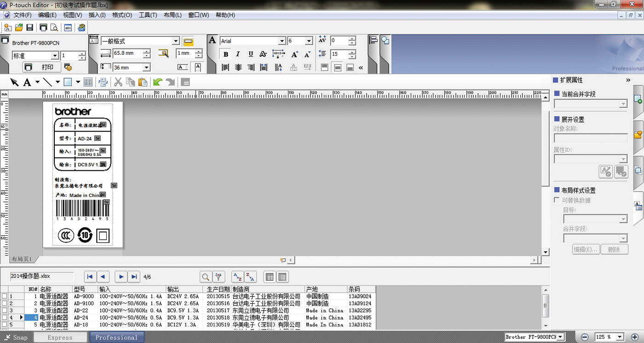The width and height of the screenshot is (644, 343).
Task: Zoom in with the plus button
Action: (635, 337)
